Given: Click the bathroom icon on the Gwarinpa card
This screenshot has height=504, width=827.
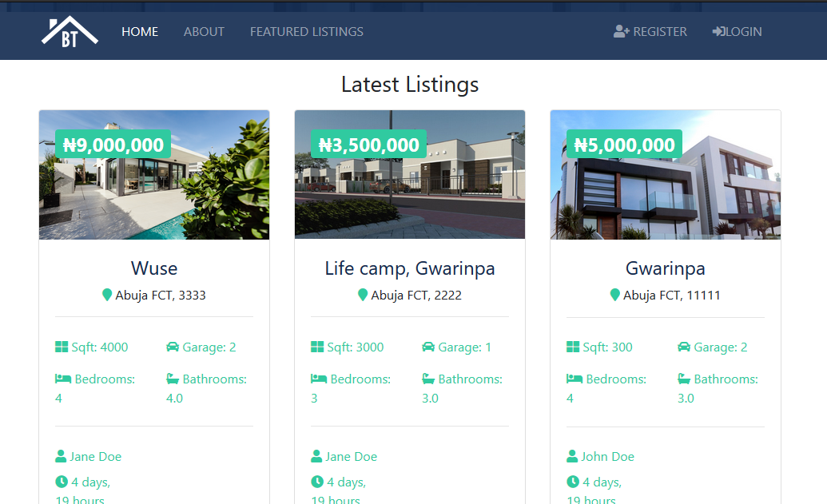Looking at the screenshot, I should [x=682, y=379].
